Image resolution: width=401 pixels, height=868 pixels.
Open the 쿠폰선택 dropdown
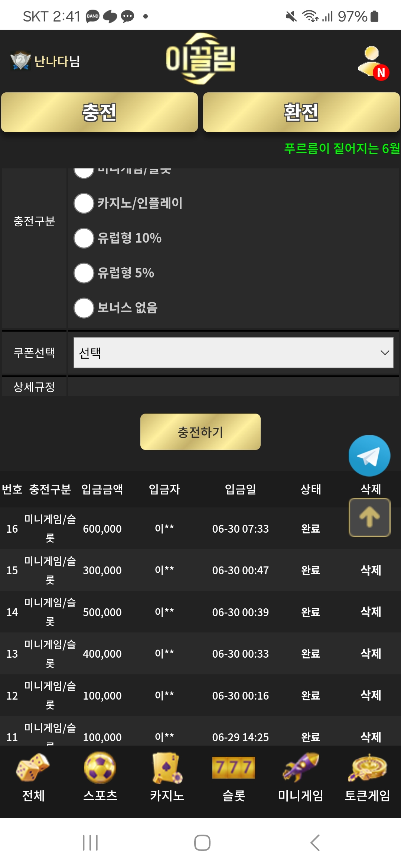[234, 352]
